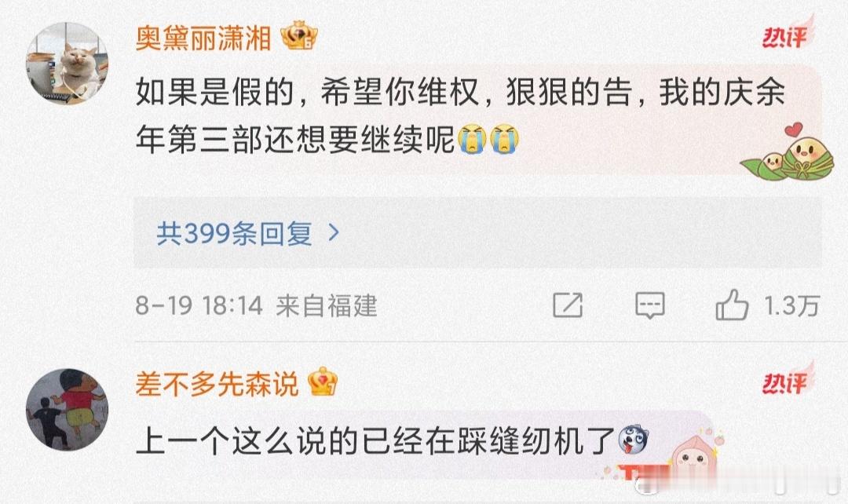Select the comment text about 踩缝纫机
Viewport: 848px width, 504px height.
(x=375, y=441)
